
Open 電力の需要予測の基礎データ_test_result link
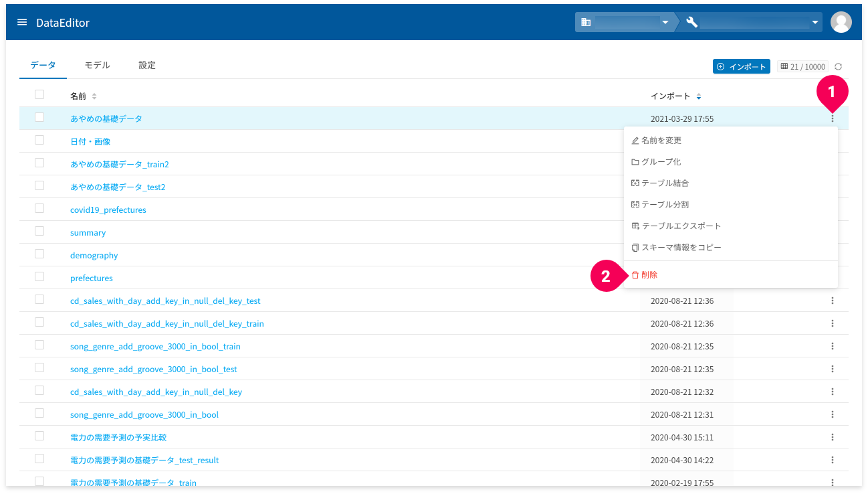pos(144,460)
